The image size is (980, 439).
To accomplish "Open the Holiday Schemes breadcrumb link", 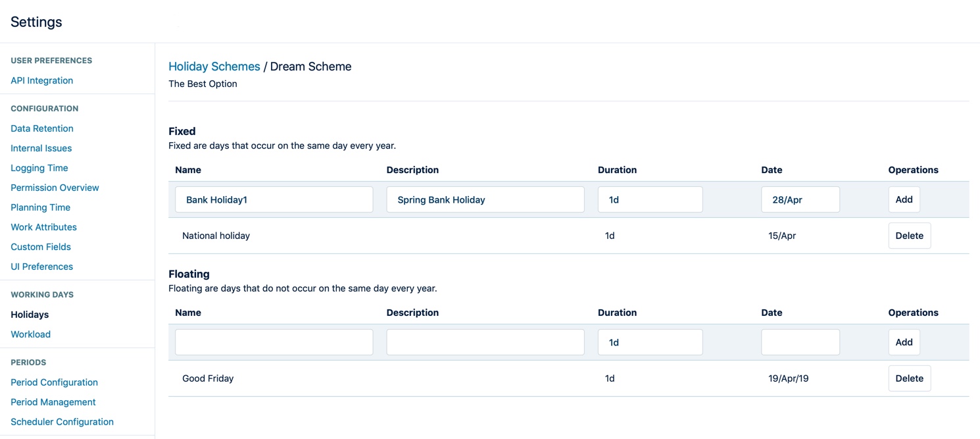I will pyautogui.click(x=214, y=66).
